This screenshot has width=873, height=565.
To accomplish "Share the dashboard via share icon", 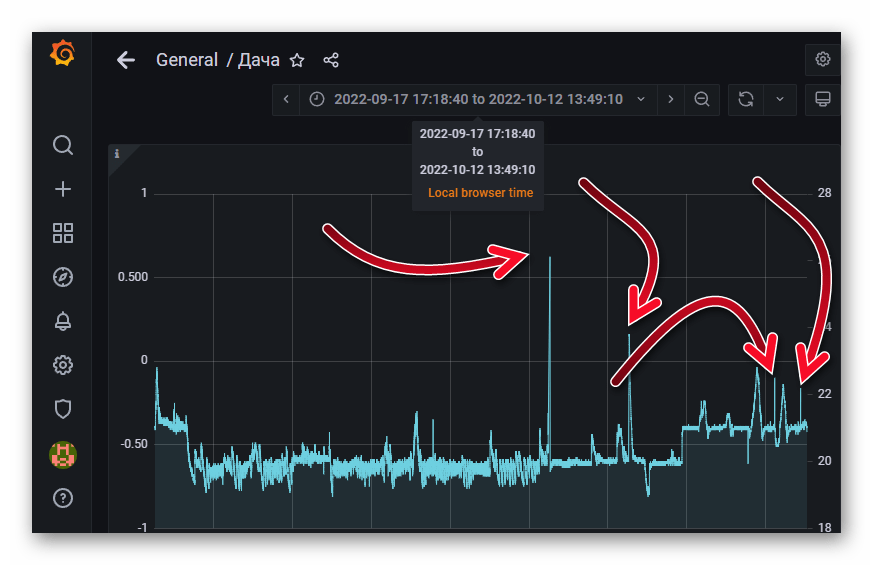I will click(331, 60).
